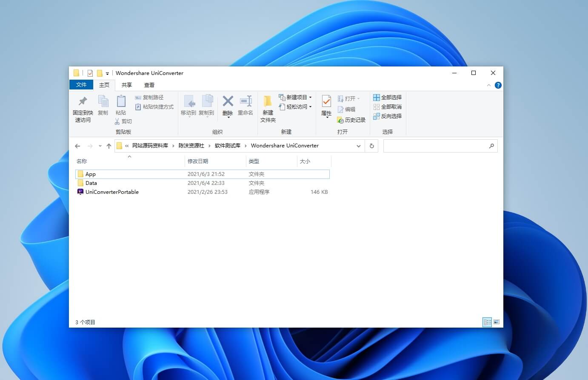
Task: Open the address bar history dropdown
Action: point(359,146)
